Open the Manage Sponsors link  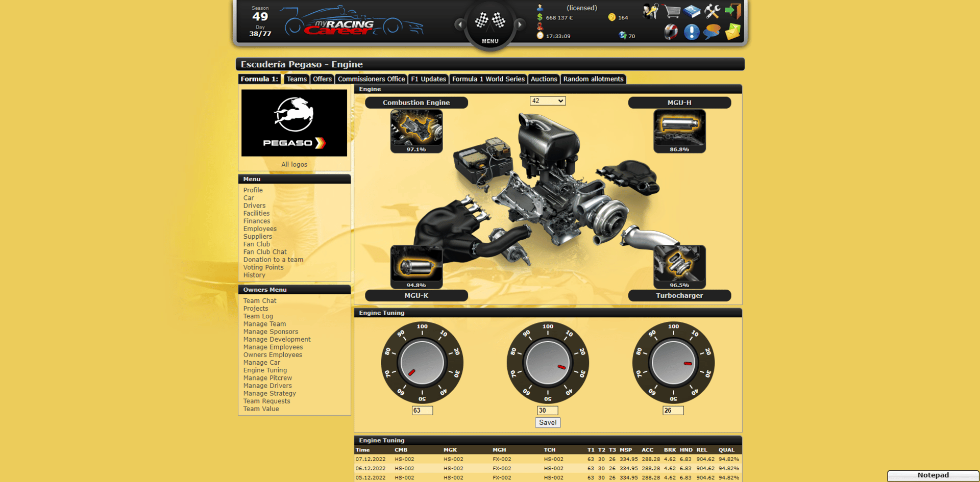pyautogui.click(x=271, y=332)
